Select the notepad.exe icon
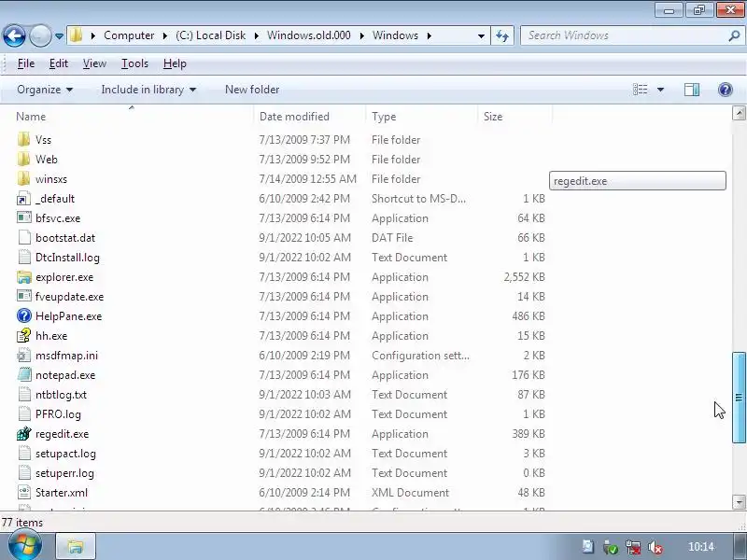 coord(24,375)
